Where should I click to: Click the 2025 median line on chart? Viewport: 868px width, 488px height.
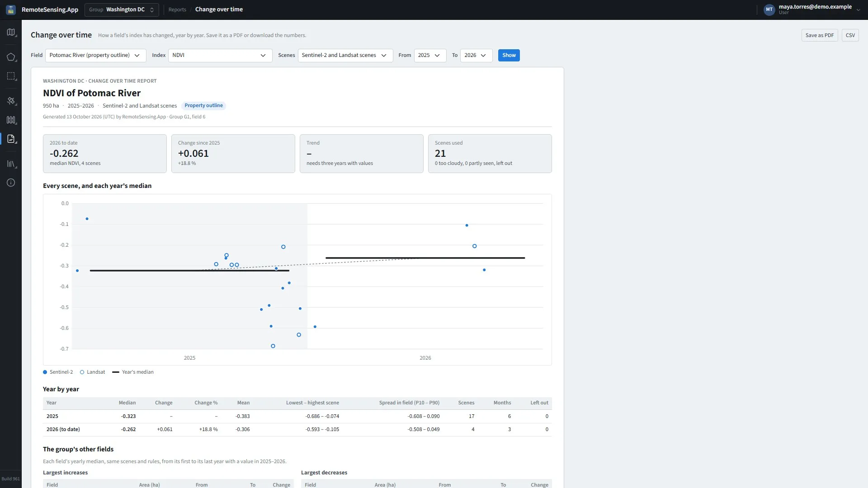[x=189, y=271]
